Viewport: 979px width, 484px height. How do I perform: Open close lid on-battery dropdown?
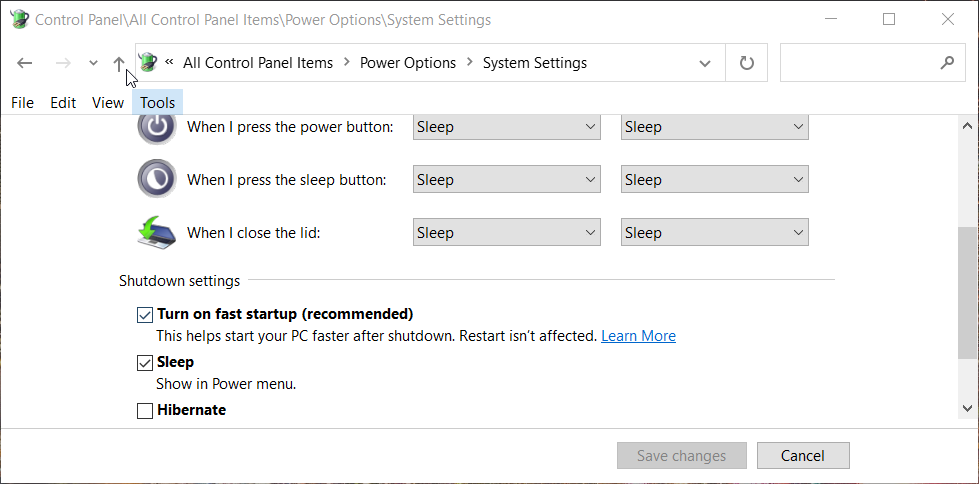(506, 232)
